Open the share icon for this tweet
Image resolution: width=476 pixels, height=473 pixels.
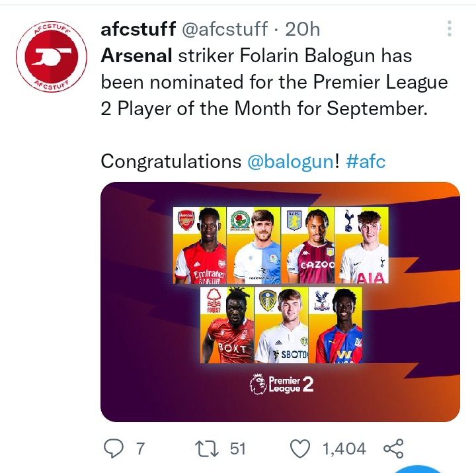pyautogui.click(x=393, y=449)
